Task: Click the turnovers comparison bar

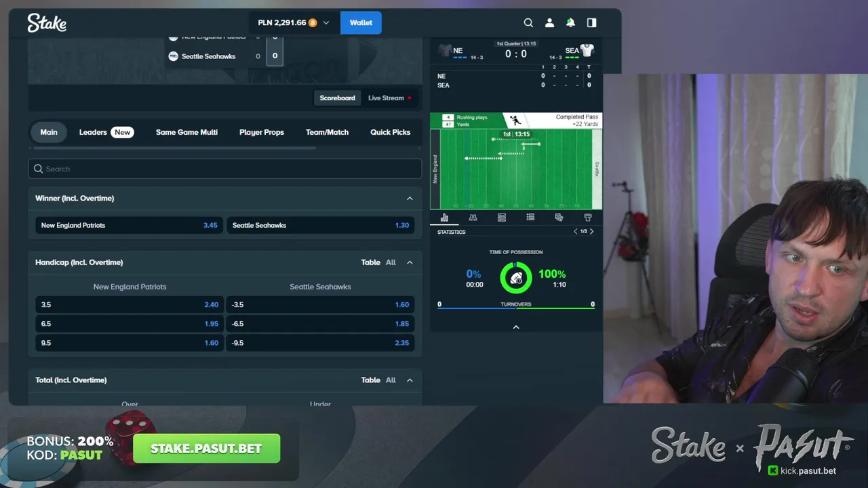Action: (x=516, y=308)
